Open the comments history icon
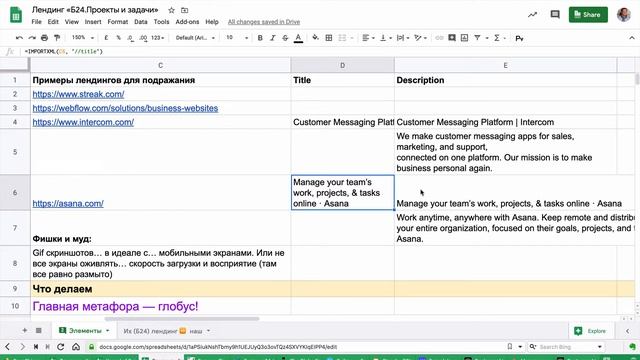This screenshot has width=640, height=360. [555, 15]
